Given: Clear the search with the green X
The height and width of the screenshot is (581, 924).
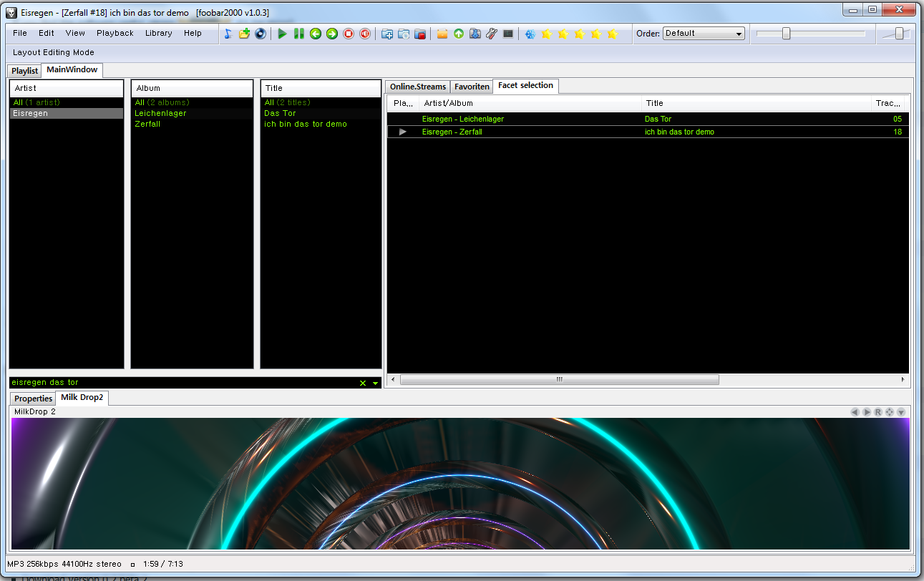Looking at the screenshot, I should click(363, 384).
